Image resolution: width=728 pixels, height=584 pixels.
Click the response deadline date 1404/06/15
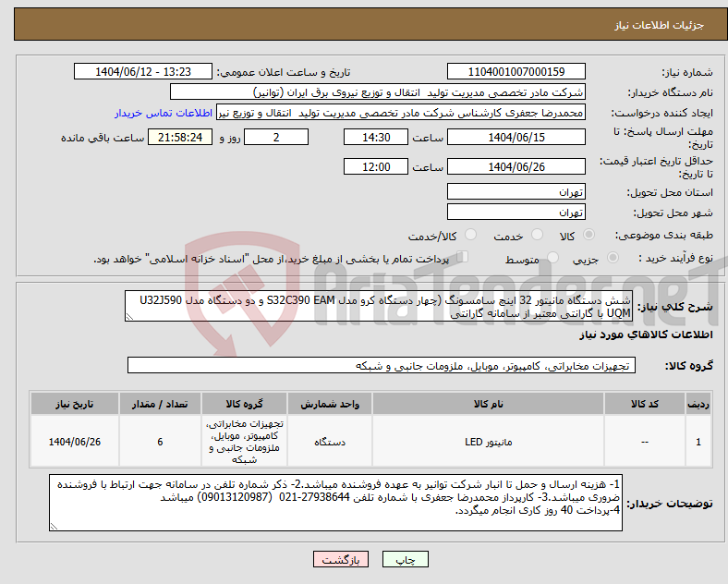tap(516, 137)
